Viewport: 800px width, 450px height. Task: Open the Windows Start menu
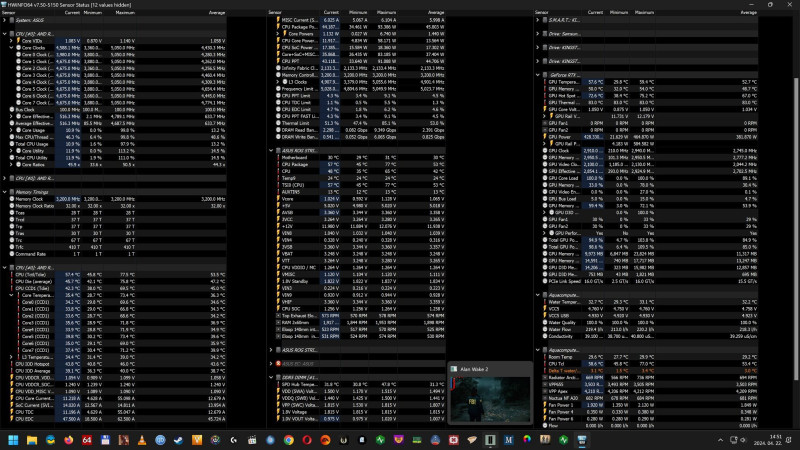(x=13, y=440)
